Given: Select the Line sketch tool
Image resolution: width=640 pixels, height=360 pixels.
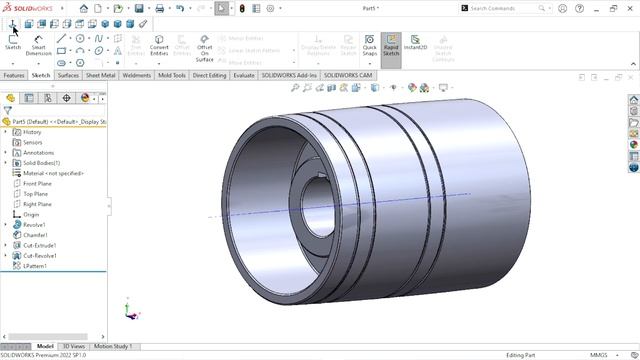Looking at the screenshot, I should [62, 38].
